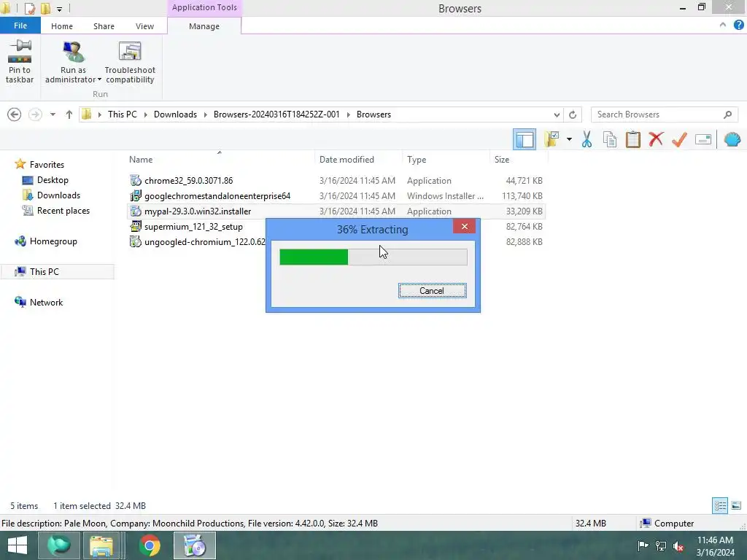Open Google Chrome from taskbar
This screenshot has height=560, width=747.
tap(150, 545)
